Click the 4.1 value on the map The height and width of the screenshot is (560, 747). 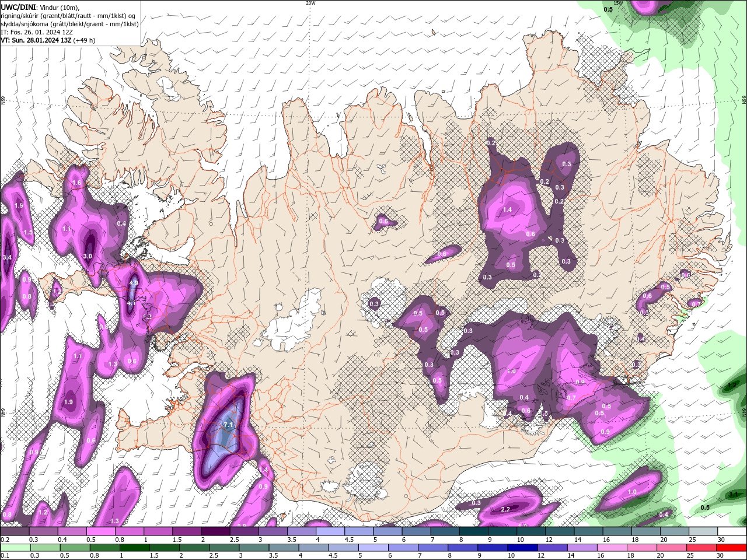(131, 303)
